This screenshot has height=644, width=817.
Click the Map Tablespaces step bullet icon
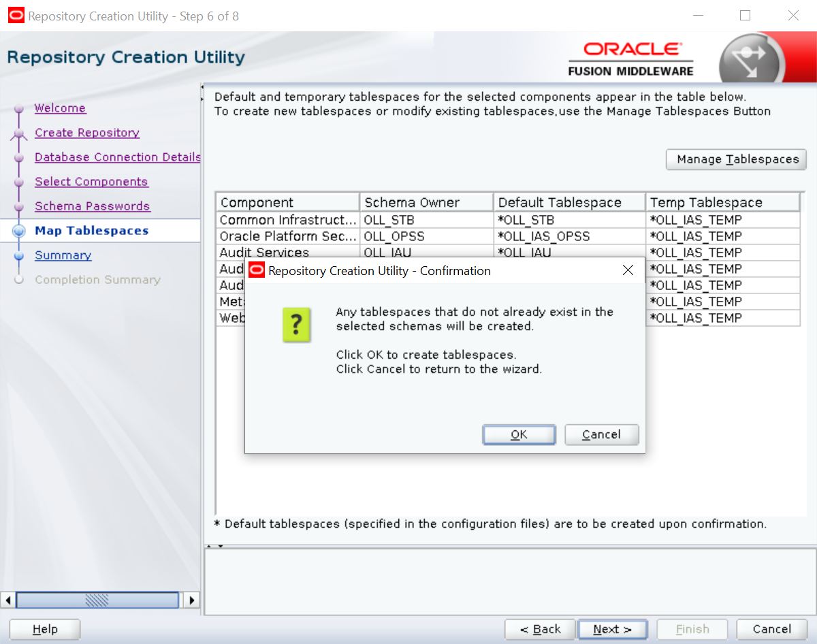tap(19, 231)
